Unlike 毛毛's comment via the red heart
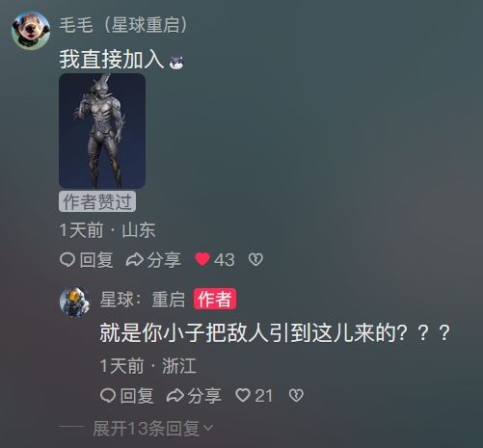Image resolution: width=483 pixels, height=448 pixels. click(x=202, y=259)
